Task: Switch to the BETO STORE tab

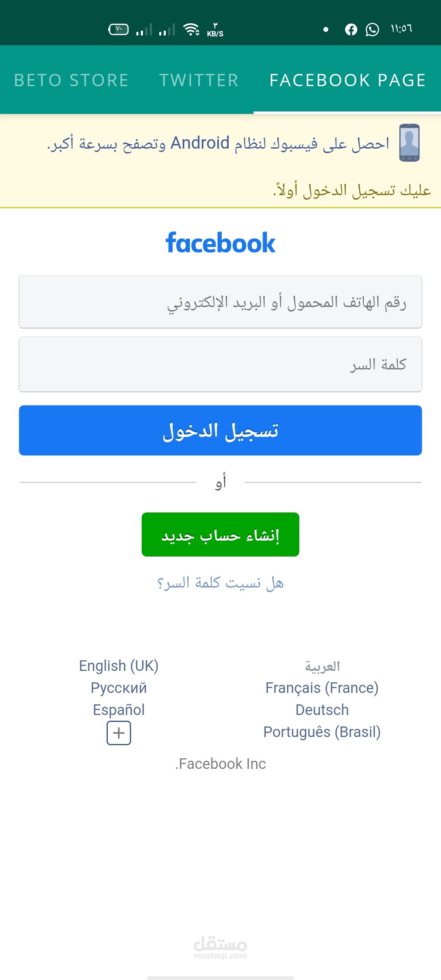Action: 71,80
